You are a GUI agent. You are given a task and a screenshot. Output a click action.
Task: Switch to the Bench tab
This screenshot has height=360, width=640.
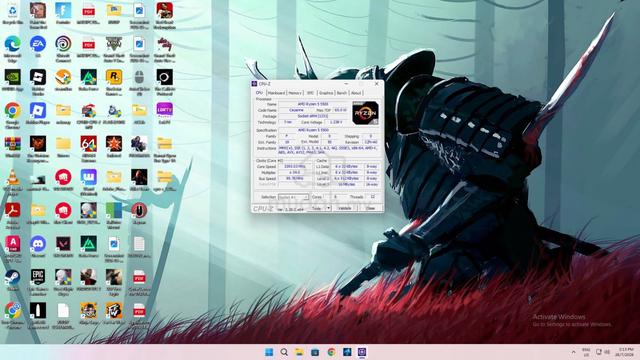click(342, 93)
